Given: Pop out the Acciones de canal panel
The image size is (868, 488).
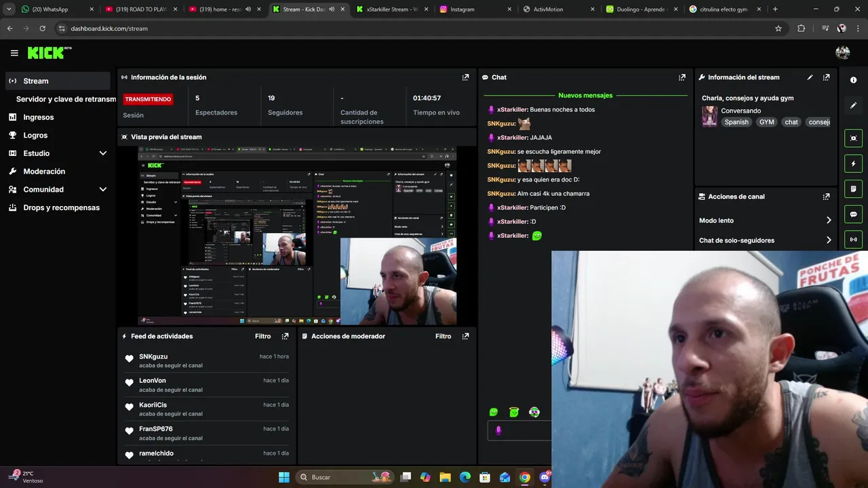Looking at the screenshot, I should pos(826,197).
